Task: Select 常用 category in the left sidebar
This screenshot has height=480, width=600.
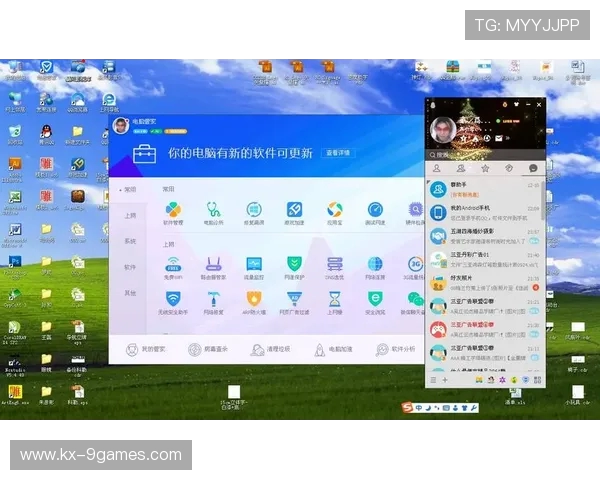Action: (130, 189)
